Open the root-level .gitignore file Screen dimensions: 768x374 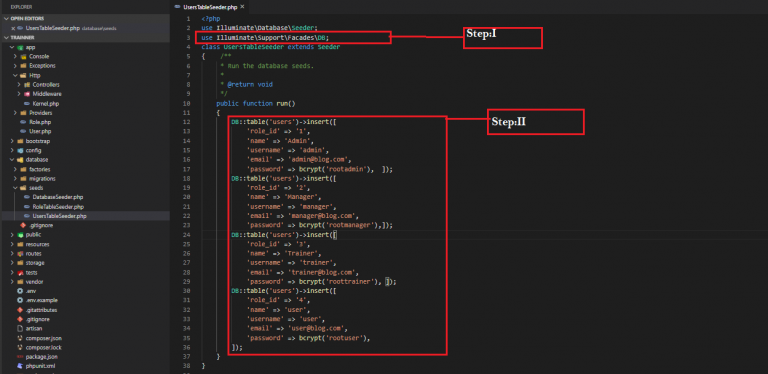[38, 320]
